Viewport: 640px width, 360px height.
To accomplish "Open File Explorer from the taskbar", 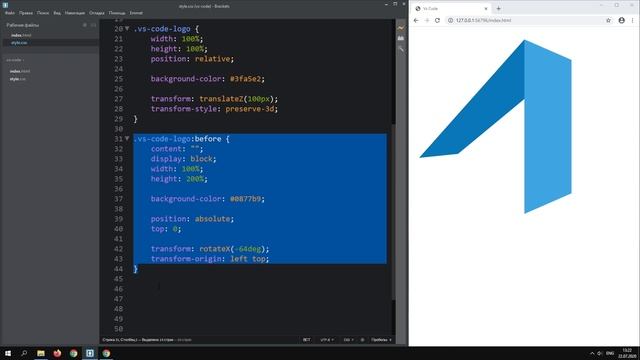I will coord(41,353).
